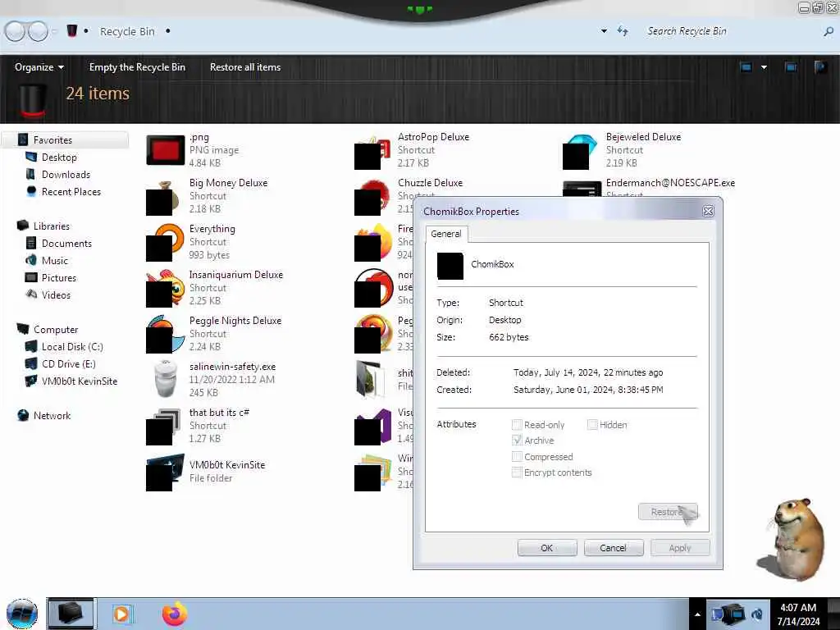Open the media player taskbar icon

click(x=122, y=614)
